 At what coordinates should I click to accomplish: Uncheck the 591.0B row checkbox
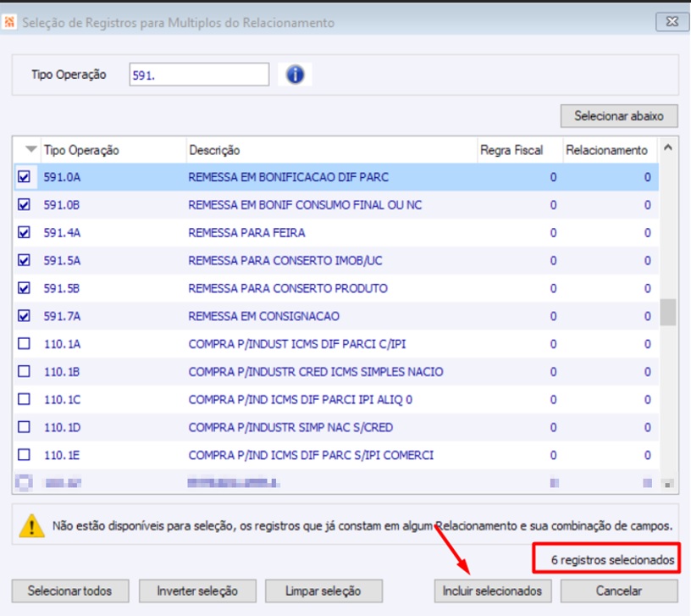(24, 204)
